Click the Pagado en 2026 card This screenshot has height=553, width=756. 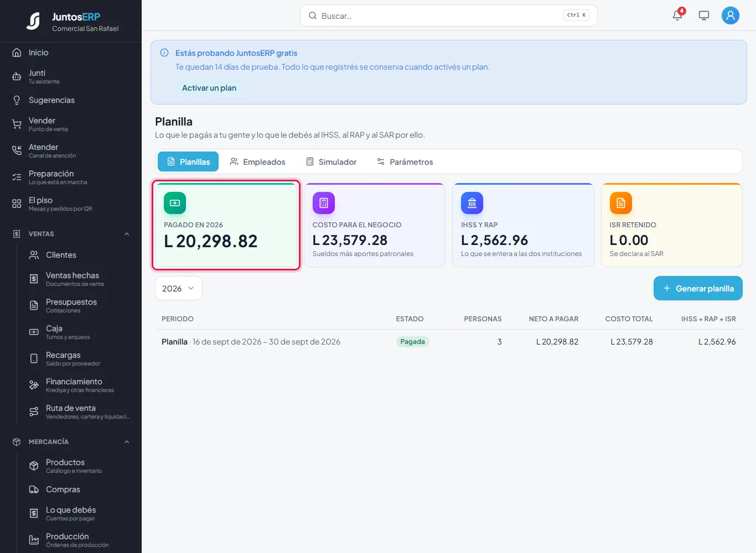(226, 225)
